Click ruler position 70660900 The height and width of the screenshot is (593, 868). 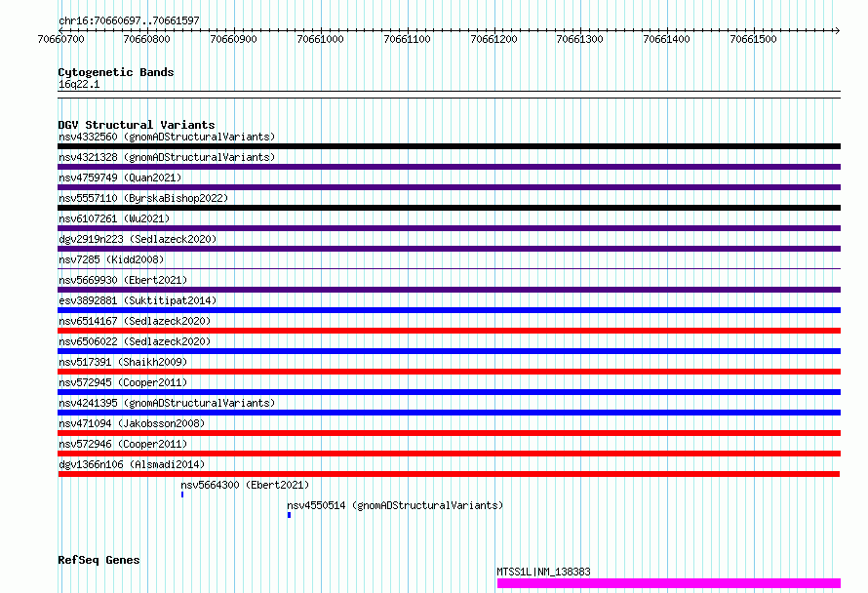(x=234, y=39)
